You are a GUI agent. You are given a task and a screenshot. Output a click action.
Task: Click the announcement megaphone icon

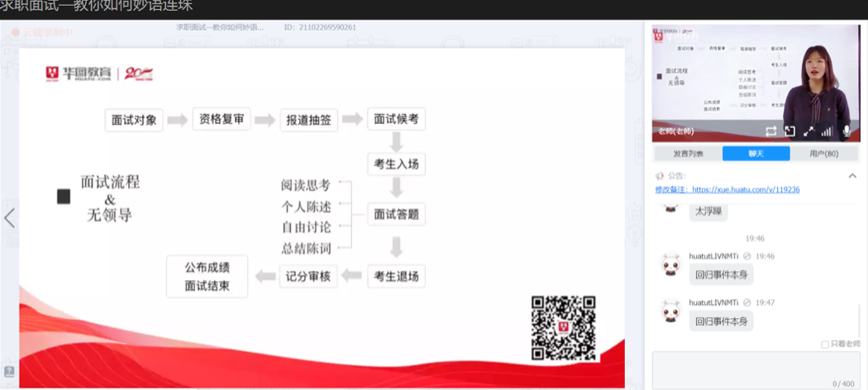tap(660, 176)
